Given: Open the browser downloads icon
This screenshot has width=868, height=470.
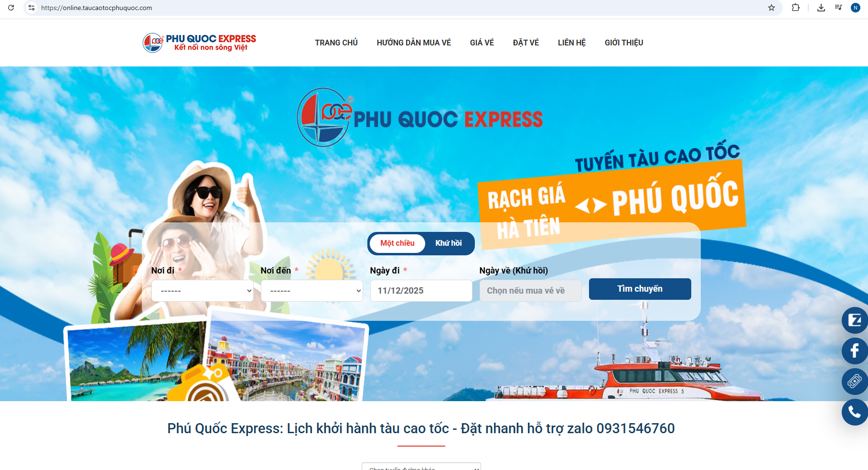Looking at the screenshot, I should (x=821, y=8).
